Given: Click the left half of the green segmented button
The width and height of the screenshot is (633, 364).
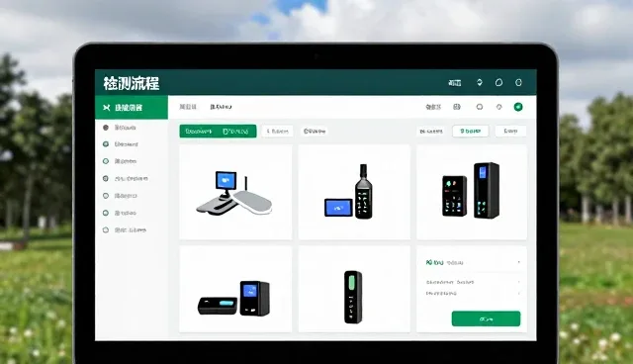Looking at the screenshot, I should (x=199, y=132).
